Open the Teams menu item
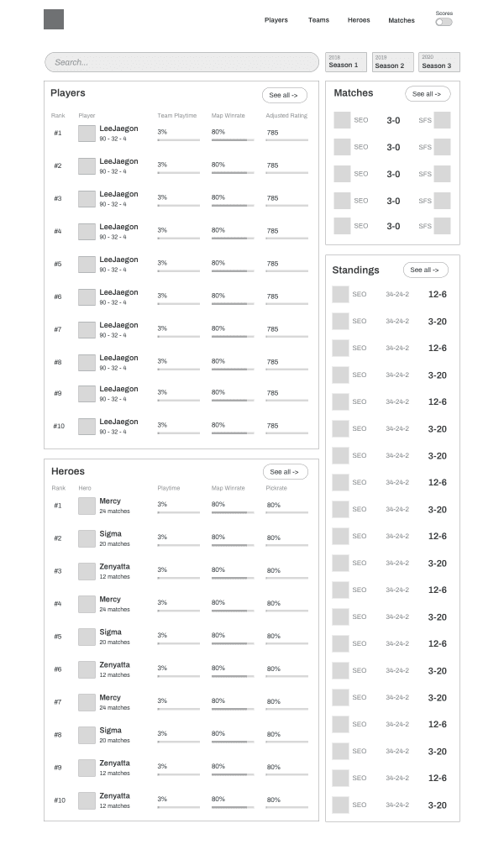This screenshot has height=855, width=504. (x=318, y=20)
